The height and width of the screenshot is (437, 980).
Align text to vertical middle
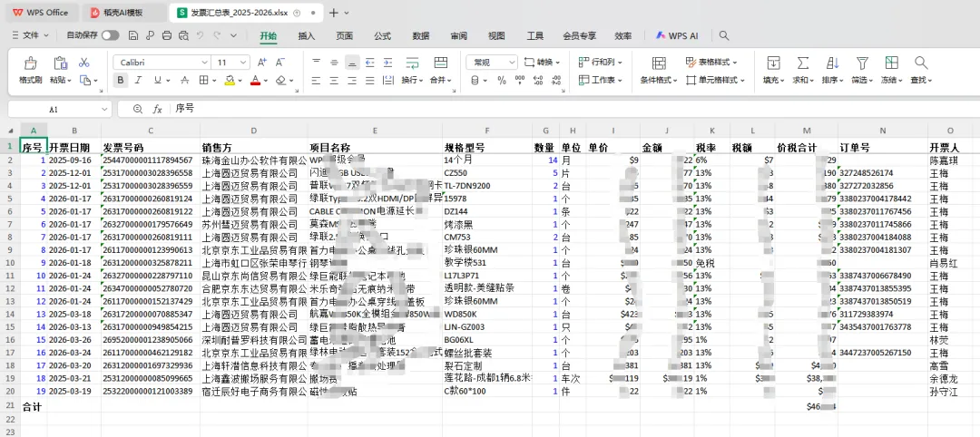[334, 63]
